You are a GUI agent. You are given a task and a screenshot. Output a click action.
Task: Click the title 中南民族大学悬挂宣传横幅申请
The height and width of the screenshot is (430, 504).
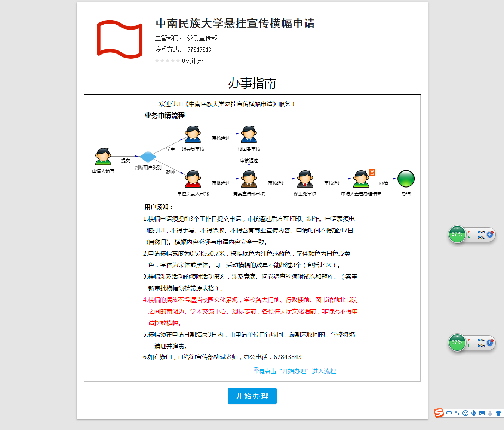point(235,23)
